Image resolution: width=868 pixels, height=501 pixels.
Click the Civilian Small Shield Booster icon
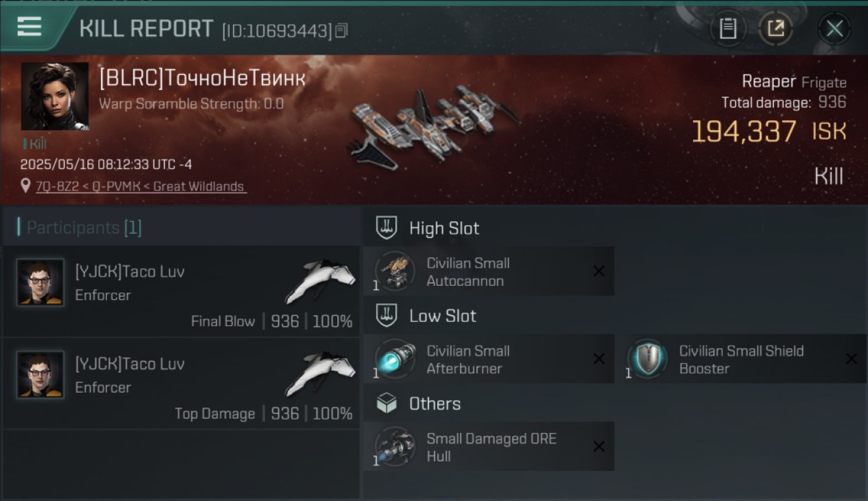[647, 359]
